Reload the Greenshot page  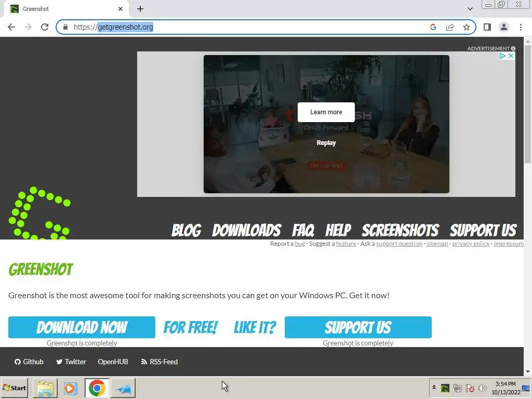[45, 27]
